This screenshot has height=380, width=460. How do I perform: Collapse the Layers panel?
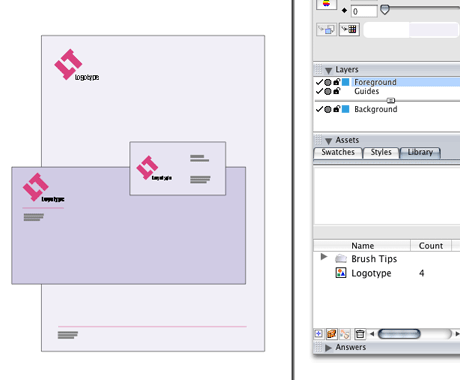point(328,70)
